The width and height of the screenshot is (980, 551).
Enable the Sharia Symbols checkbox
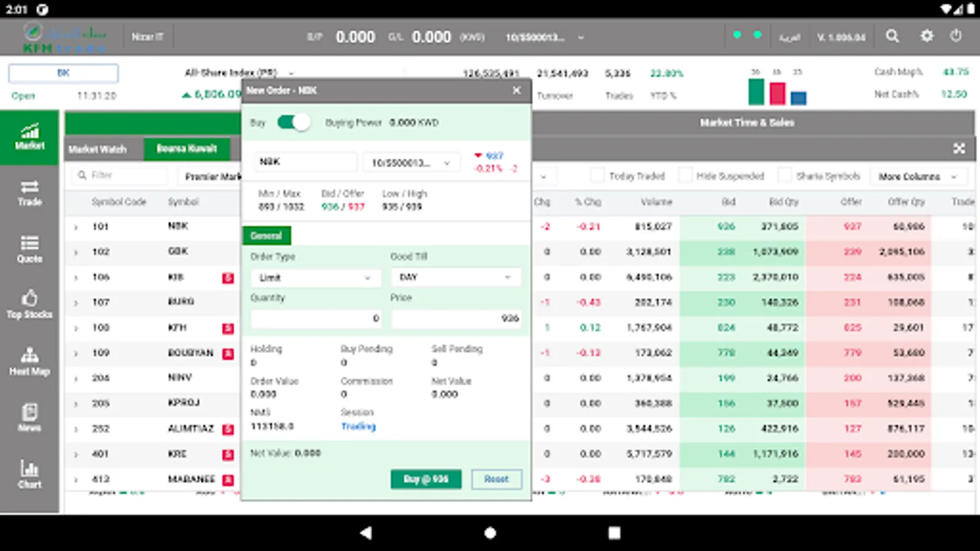(x=785, y=176)
